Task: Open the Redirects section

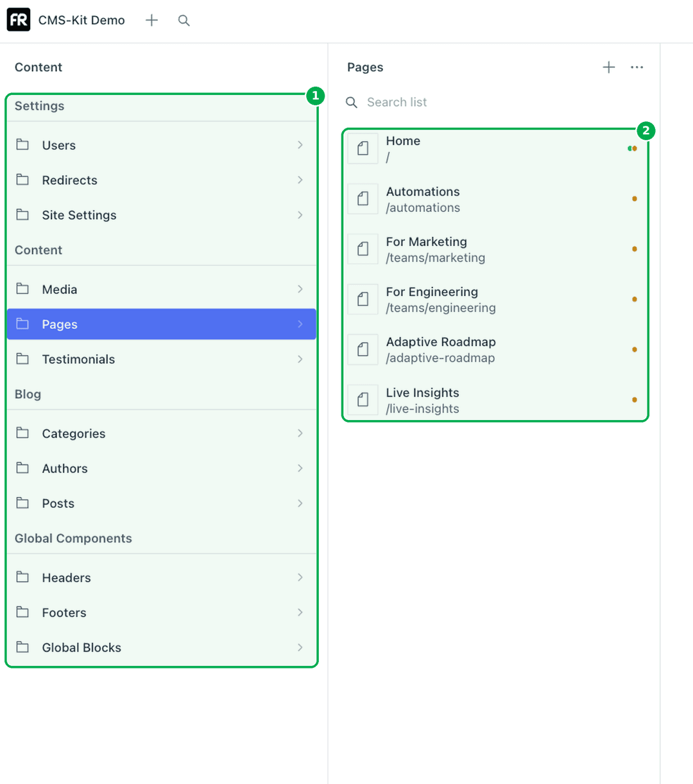Action: (162, 180)
